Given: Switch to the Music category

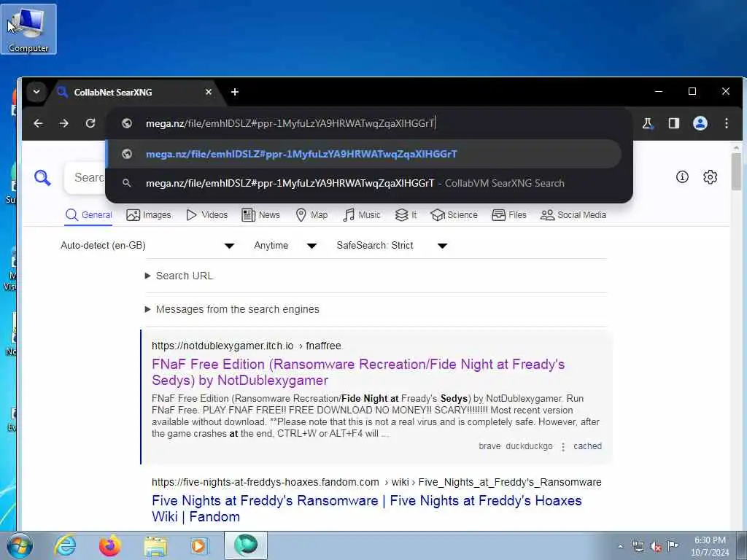Looking at the screenshot, I should click(362, 215).
